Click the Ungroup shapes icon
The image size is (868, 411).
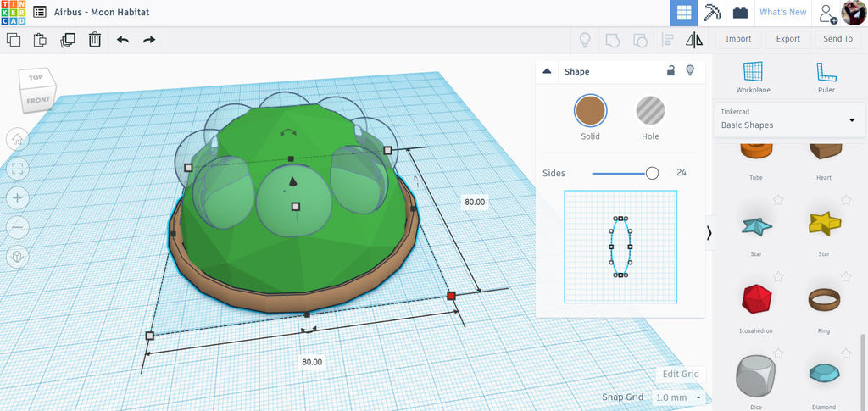(x=640, y=40)
